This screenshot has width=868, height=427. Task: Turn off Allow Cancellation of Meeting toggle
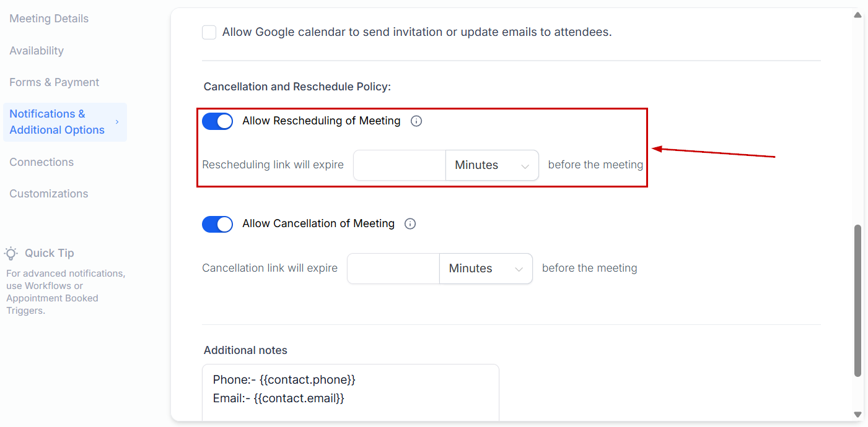(x=217, y=224)
